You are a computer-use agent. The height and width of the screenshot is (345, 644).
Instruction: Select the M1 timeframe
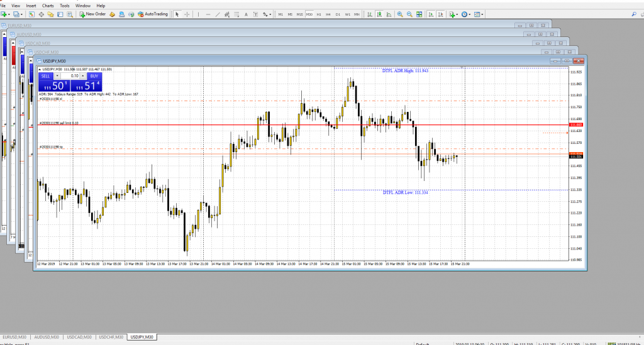[280, 14]
